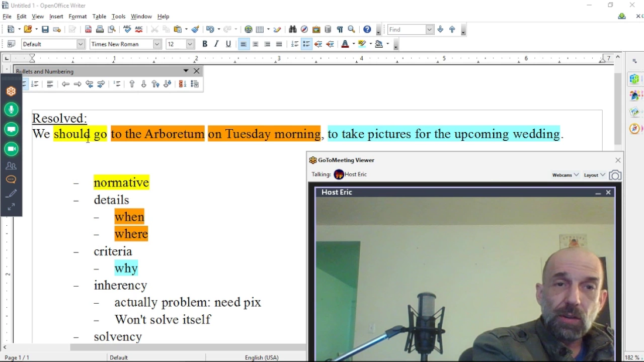This screenshot has height=362, width=644.
Task: Print the file directly
Action: [x=100, y=30]
